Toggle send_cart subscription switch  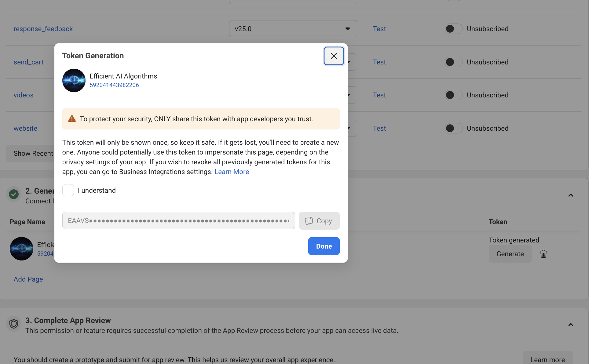point(454,62)
